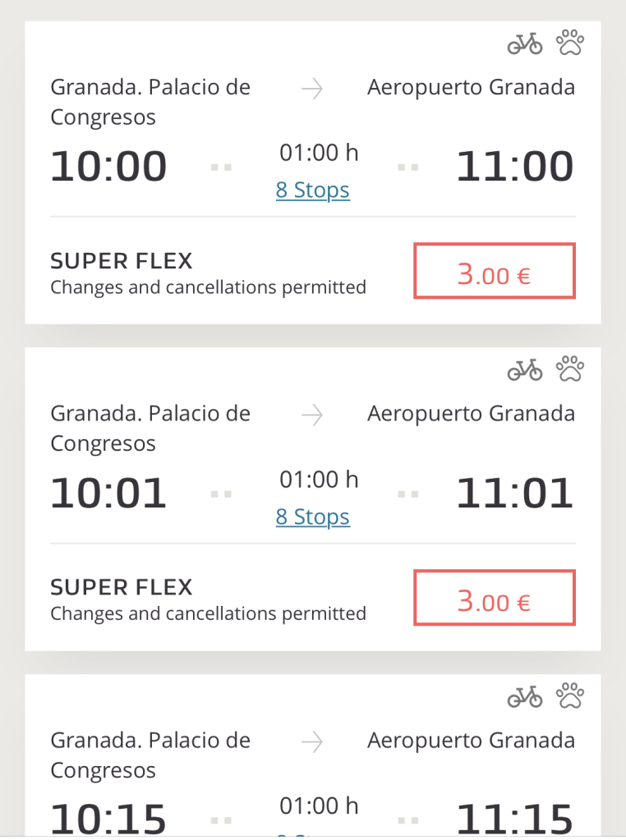The image size is (626, 840).
Task: Select the 3.00 € fare for the 10:00 bus
Action: [x=494, y=271]
